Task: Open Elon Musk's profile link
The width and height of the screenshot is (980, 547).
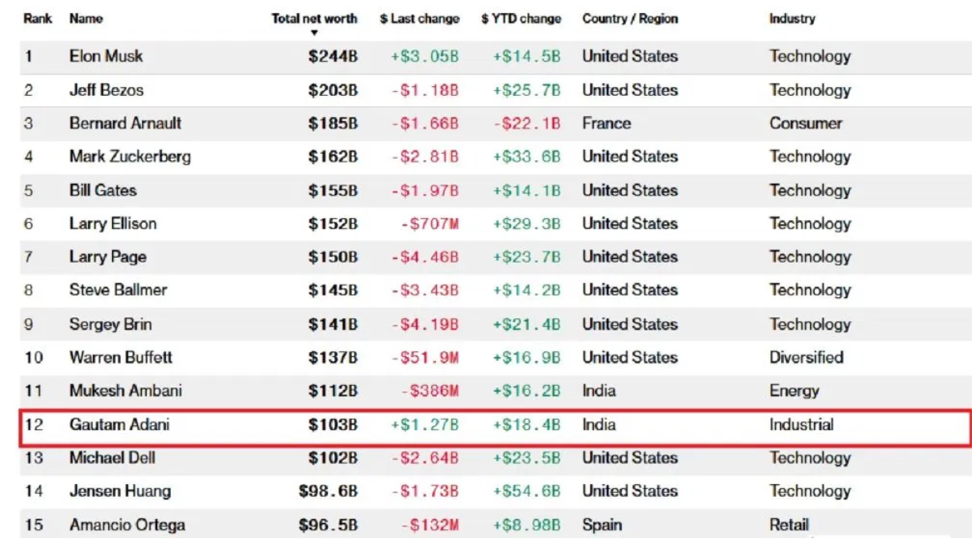Action: tap(106, 56)
